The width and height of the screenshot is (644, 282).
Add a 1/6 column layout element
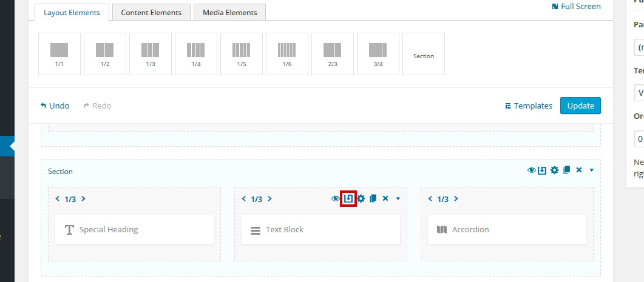tap(287, 54)
